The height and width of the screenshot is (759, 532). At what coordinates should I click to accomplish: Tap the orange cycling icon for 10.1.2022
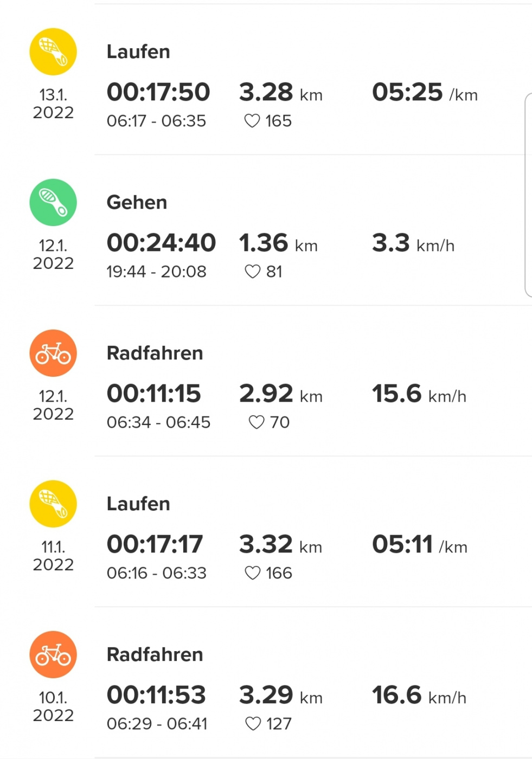tap(53, 654)
